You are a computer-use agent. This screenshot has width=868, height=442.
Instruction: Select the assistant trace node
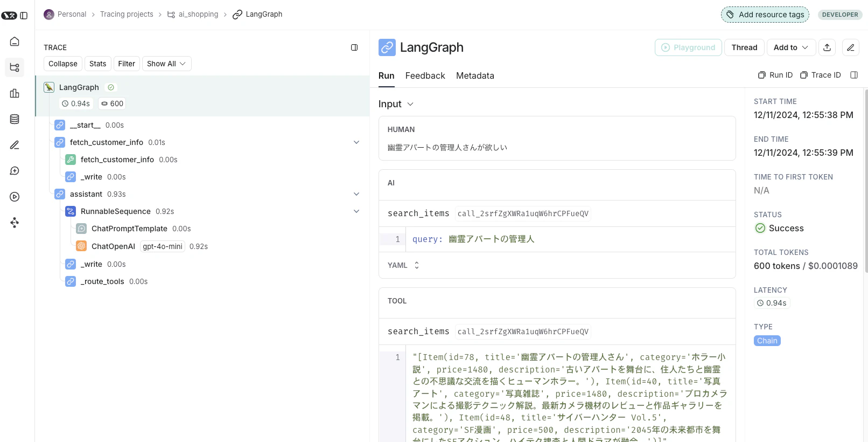(86, 194)
